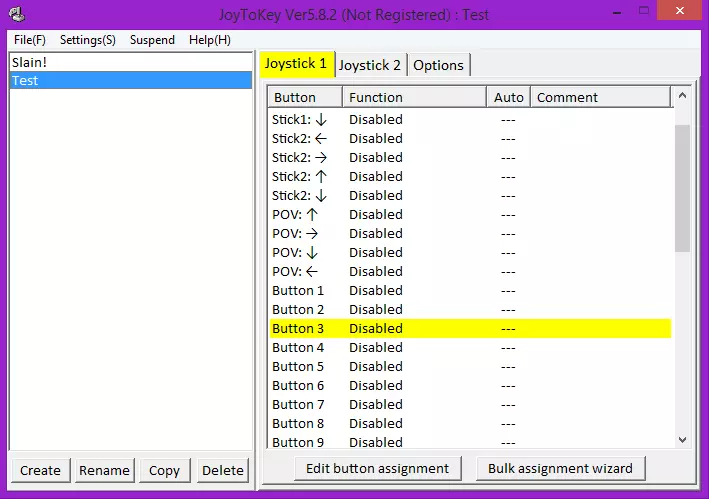Select the highlighted Button 3 row

470,328
